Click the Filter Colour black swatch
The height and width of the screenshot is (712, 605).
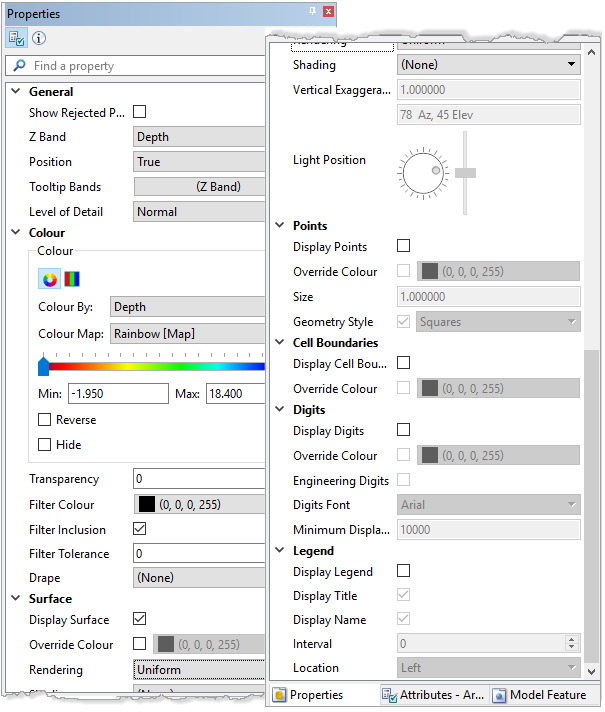(x=146, y=505)
